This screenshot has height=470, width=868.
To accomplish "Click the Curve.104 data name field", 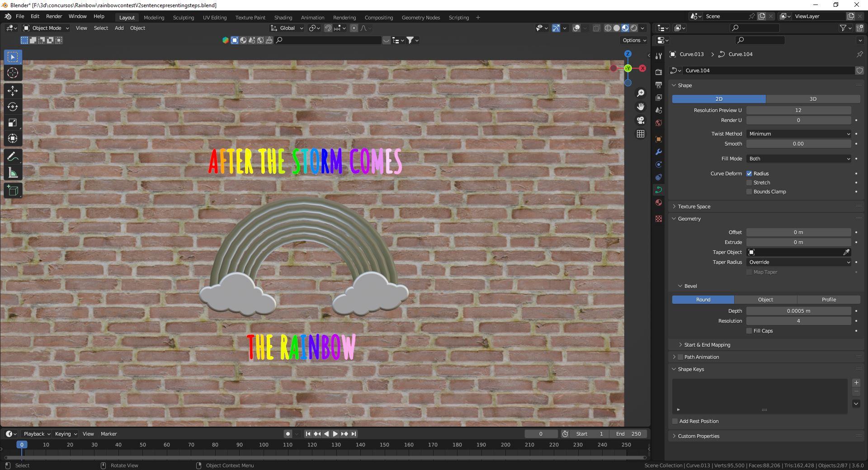I will coord(769,70).
